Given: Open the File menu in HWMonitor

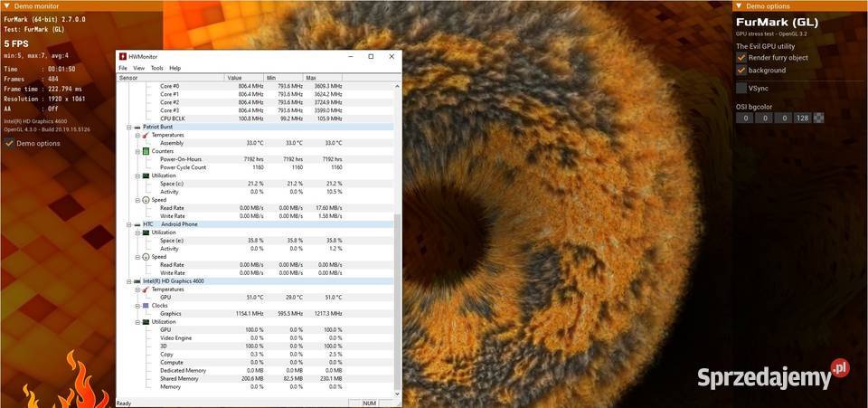Looking at the screenshot, I should tap(123, 68).
